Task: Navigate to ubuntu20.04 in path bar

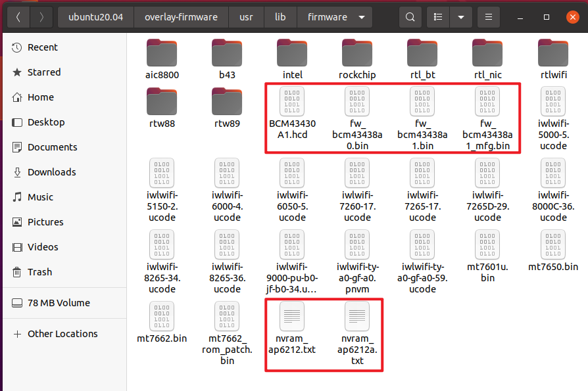Action: coord(96,17)
